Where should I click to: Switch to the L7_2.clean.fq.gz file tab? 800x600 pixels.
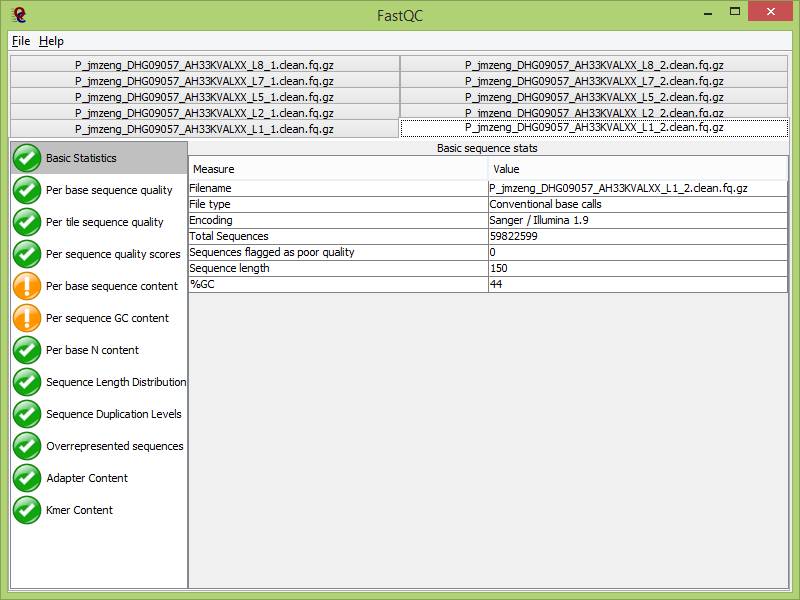(x=594, y=81)
